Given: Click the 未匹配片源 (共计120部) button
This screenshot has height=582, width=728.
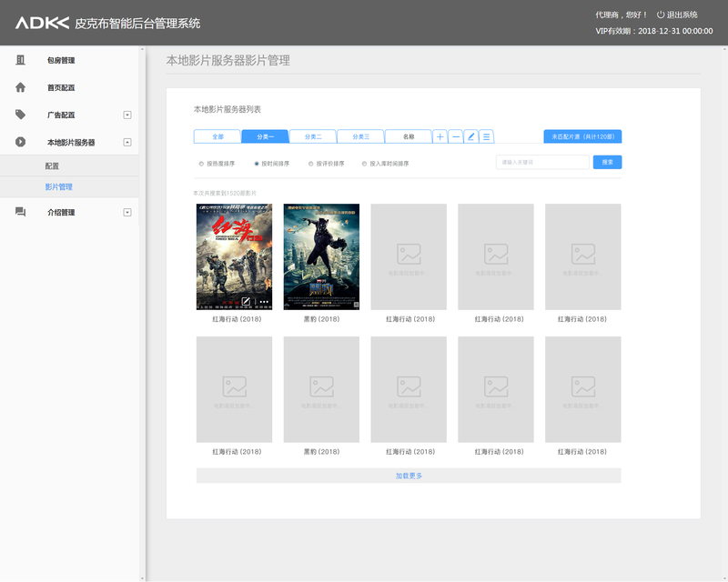Looking at the screenshot, I should pyautogui.click(x=582, y=136).
